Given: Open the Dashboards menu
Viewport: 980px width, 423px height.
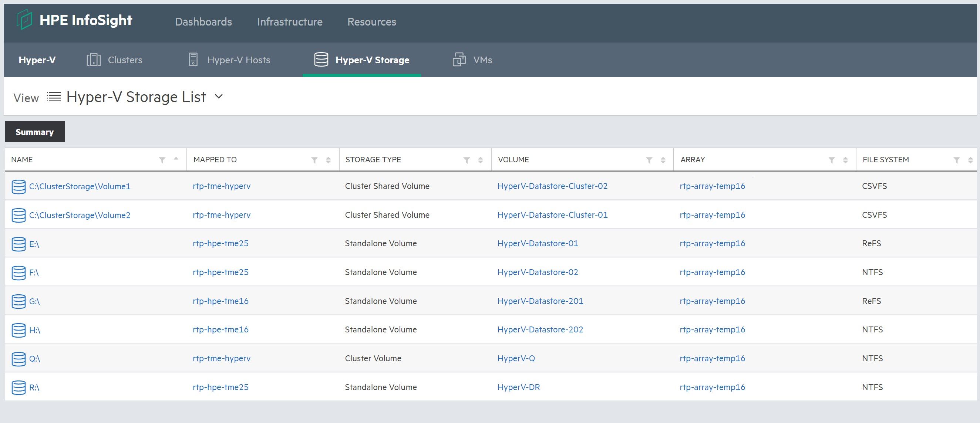Looking at the screenshot, I should coord(203,22).
